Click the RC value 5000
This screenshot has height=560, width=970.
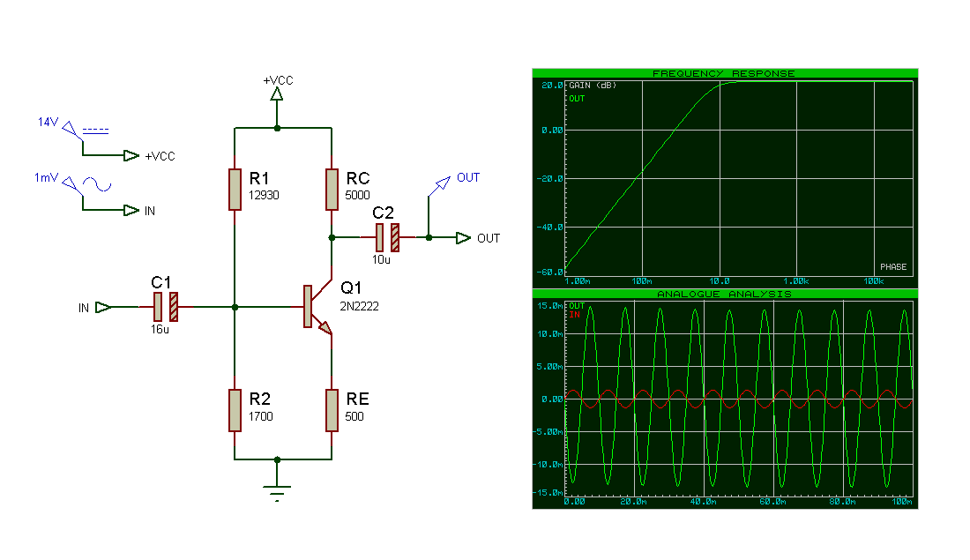357,196
